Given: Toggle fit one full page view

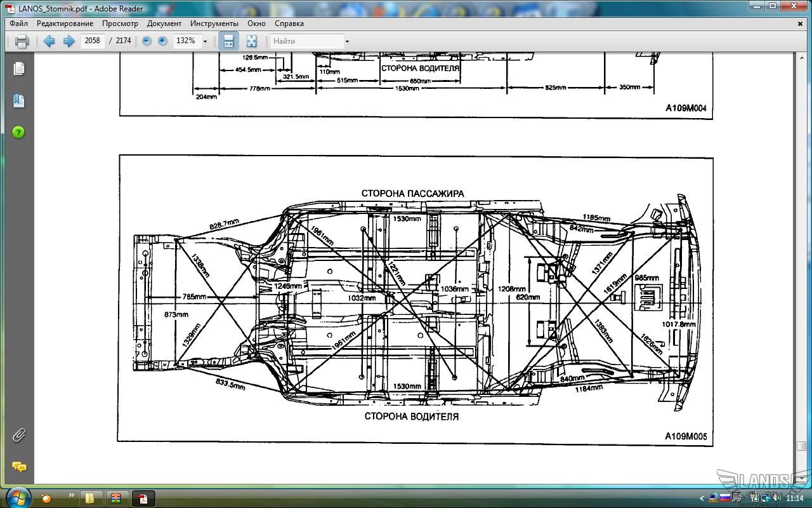Looking at the screenshot, I should 251,41.
